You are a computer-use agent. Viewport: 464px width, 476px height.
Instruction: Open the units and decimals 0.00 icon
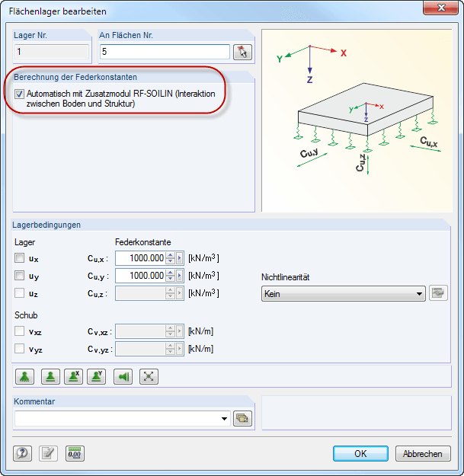click(75, 454)
